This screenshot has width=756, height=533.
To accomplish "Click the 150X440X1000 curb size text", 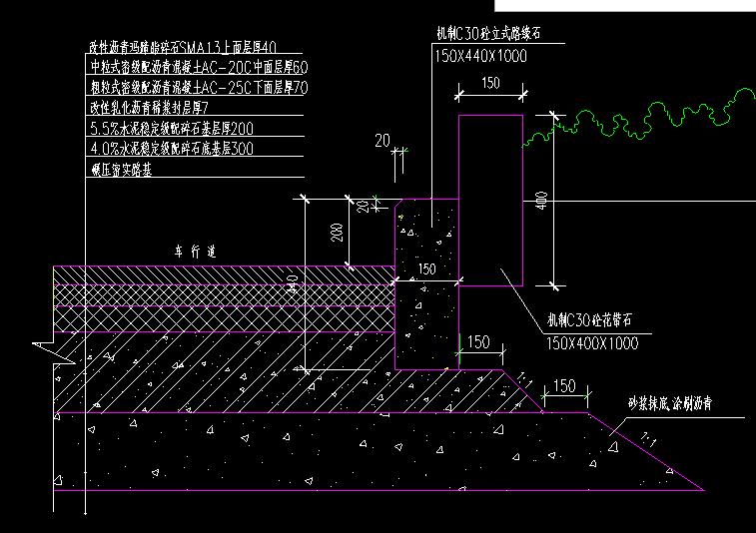I will point(480,57).
